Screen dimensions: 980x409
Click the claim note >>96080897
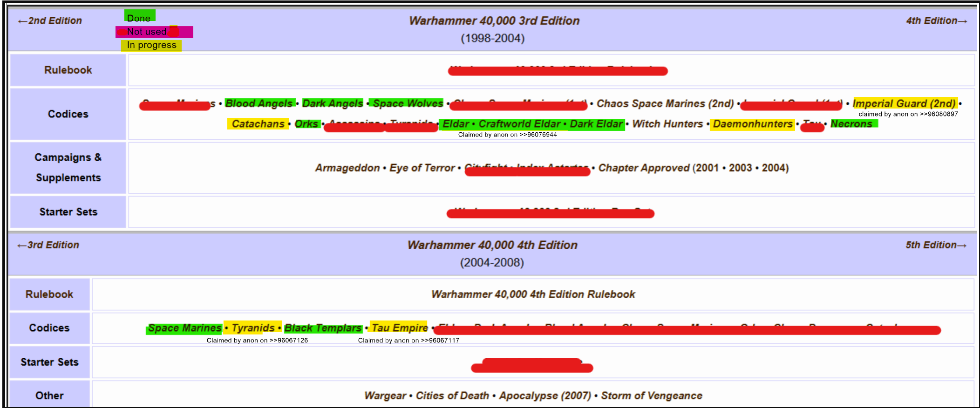pyautogui.click(x=908, y=114)
